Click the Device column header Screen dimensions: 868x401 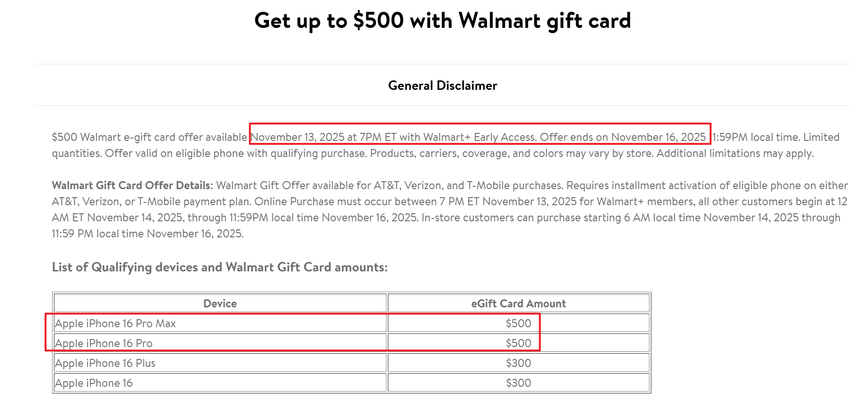(220, 304)
